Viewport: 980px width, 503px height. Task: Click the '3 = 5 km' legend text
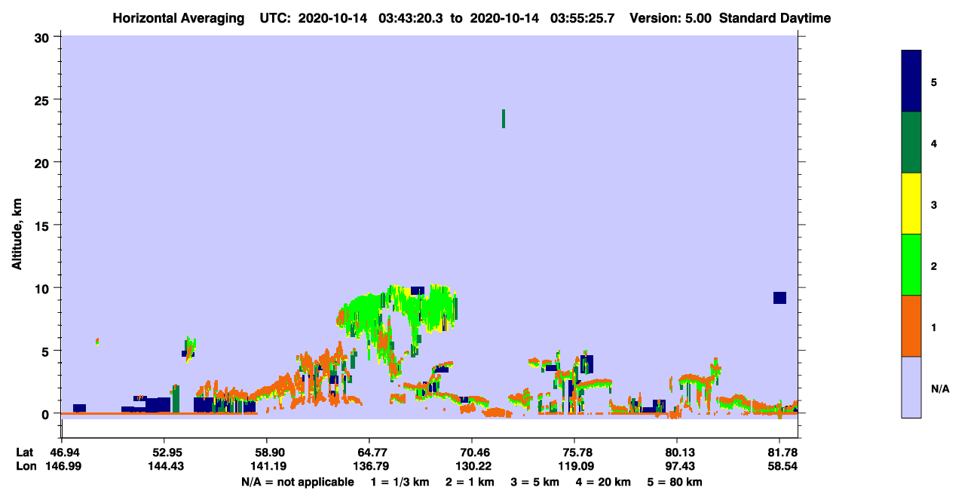[536, 482]
